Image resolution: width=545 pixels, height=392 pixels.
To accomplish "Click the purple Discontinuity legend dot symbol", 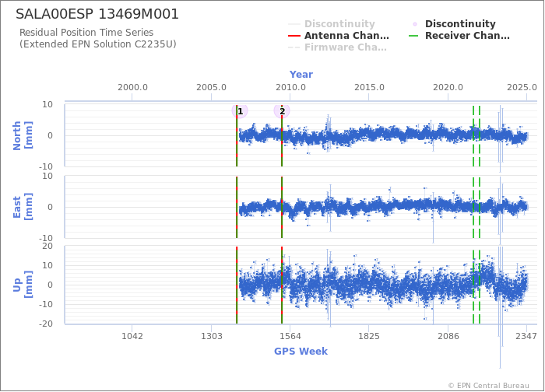I will coord(415,24).
